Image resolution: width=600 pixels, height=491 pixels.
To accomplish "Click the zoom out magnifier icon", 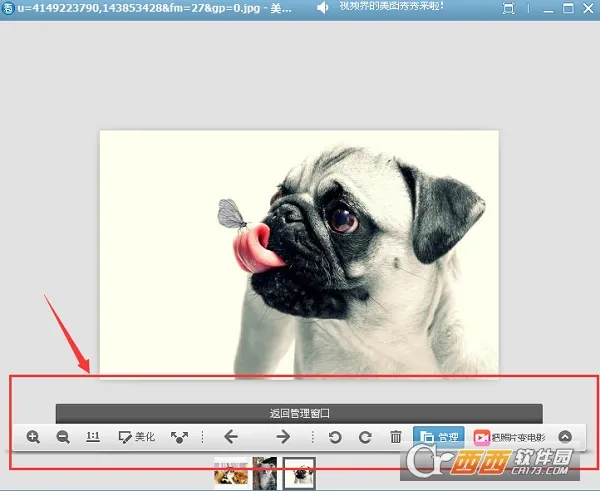I will pyautogui.click(x=63, y=437).
